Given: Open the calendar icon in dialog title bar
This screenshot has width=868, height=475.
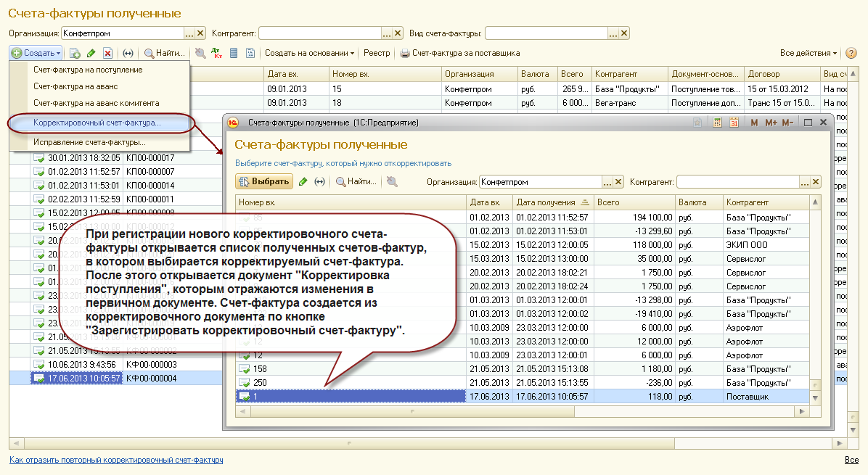Looking at the screenshot, I should 734,123.
